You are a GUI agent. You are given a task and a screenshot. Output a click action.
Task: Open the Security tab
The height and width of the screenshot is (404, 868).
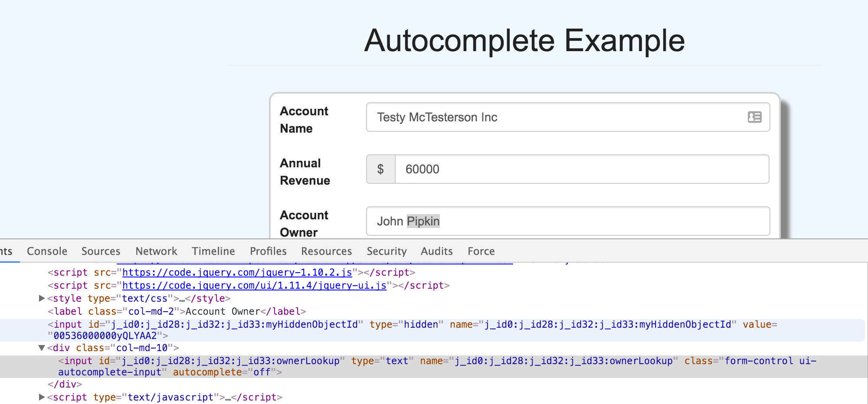point(387,251)
